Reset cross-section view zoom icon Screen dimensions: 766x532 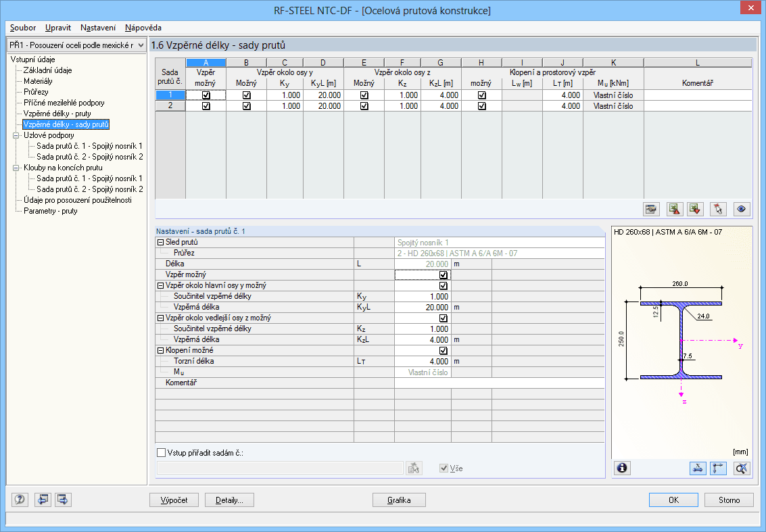tap(742, 468)
